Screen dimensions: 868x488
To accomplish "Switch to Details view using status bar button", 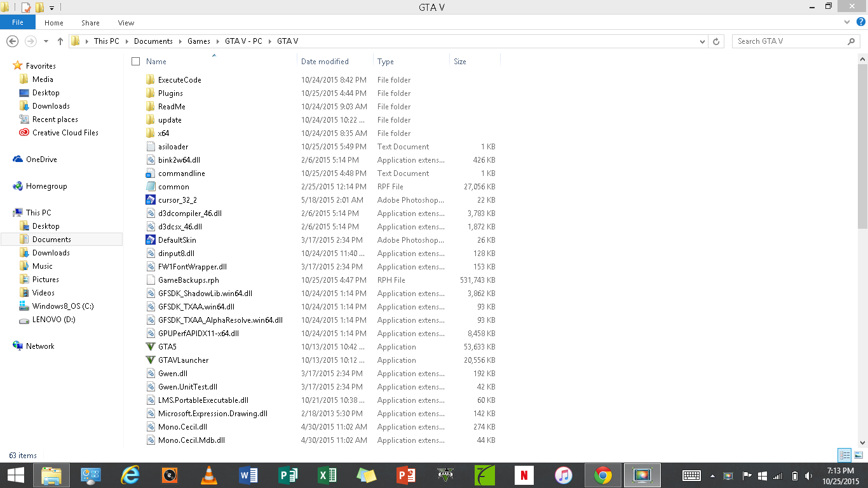I will 844,455.
